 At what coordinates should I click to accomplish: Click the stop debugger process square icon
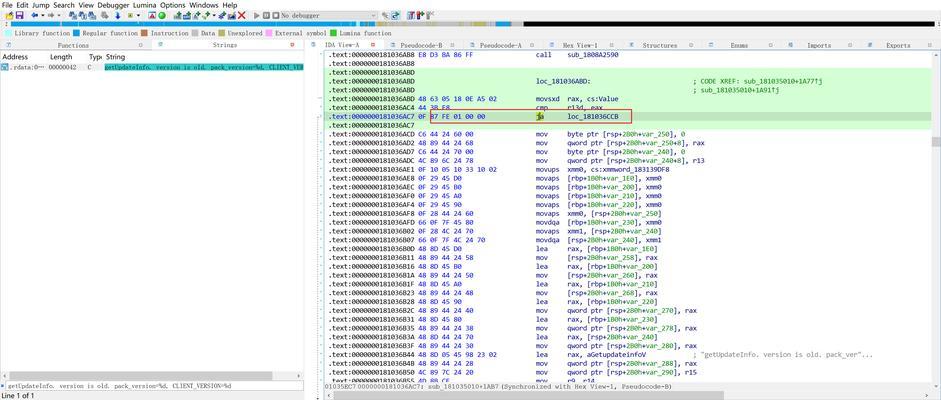pos(275,15)
